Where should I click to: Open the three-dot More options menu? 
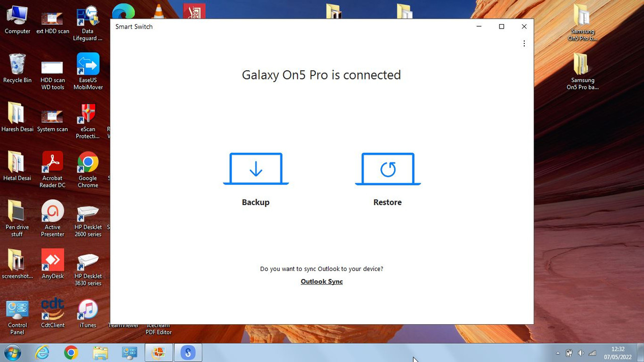point(524,44)
